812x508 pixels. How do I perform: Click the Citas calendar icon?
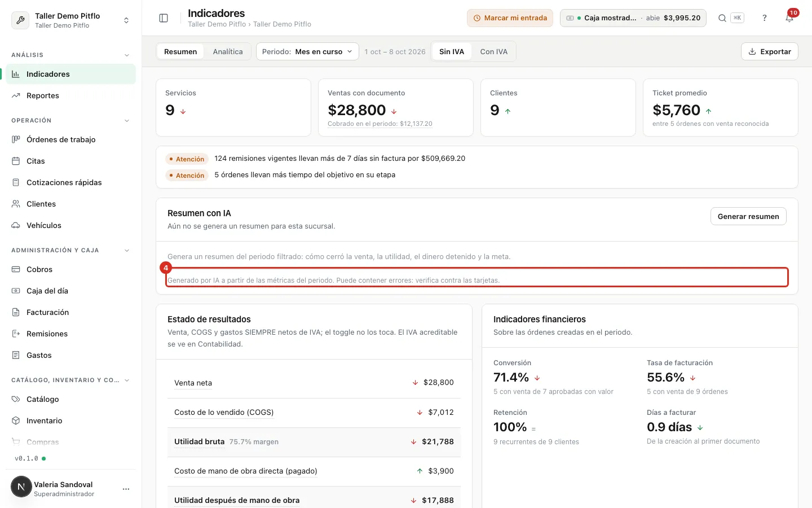click(16, 161)
